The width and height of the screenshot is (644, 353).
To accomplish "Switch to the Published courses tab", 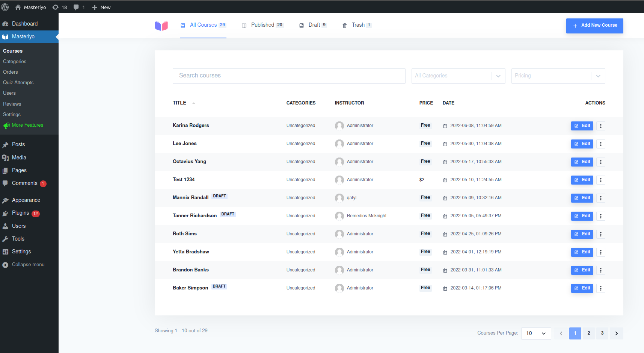I will [x=262, y=25].
